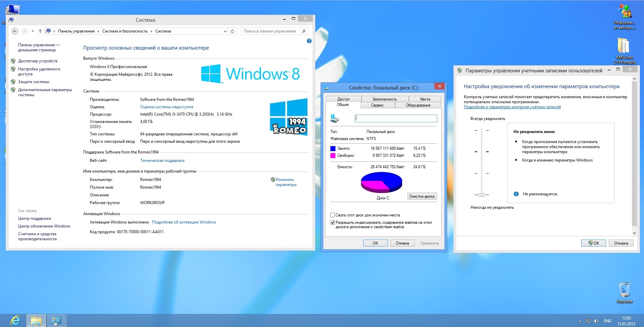Open recent locations dropdown arrow

point(33,31)
